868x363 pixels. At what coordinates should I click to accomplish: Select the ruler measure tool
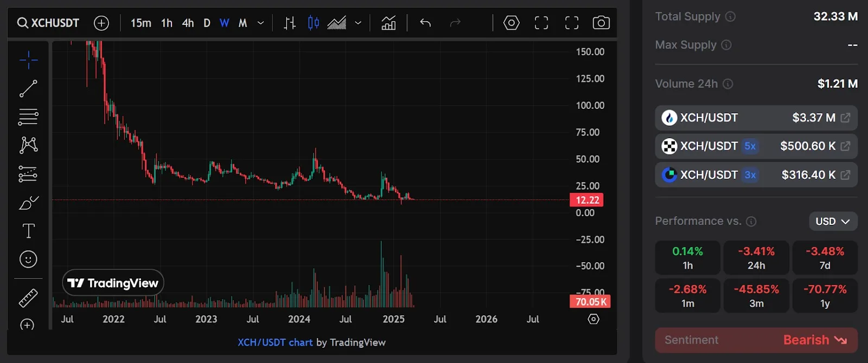click(28, 297)
